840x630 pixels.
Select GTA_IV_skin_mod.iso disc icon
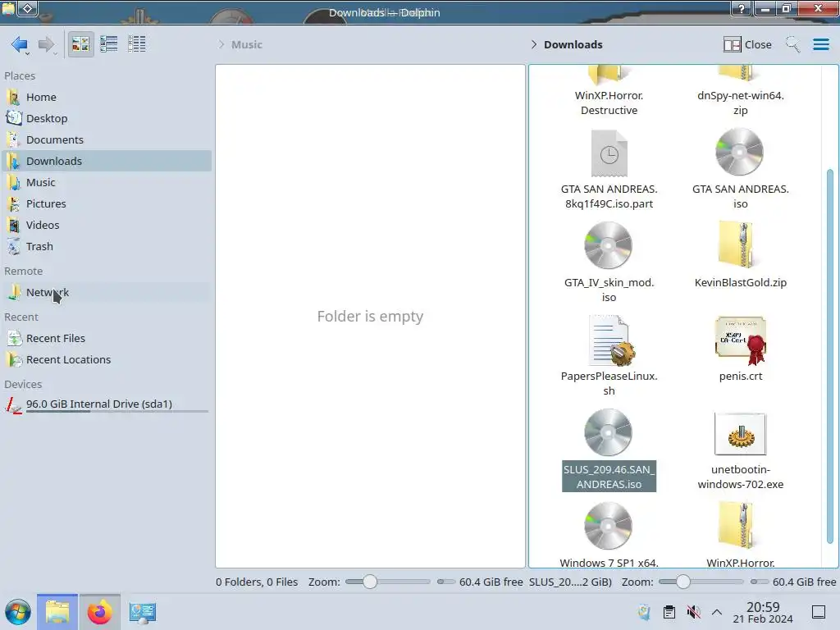pos(608,245)
